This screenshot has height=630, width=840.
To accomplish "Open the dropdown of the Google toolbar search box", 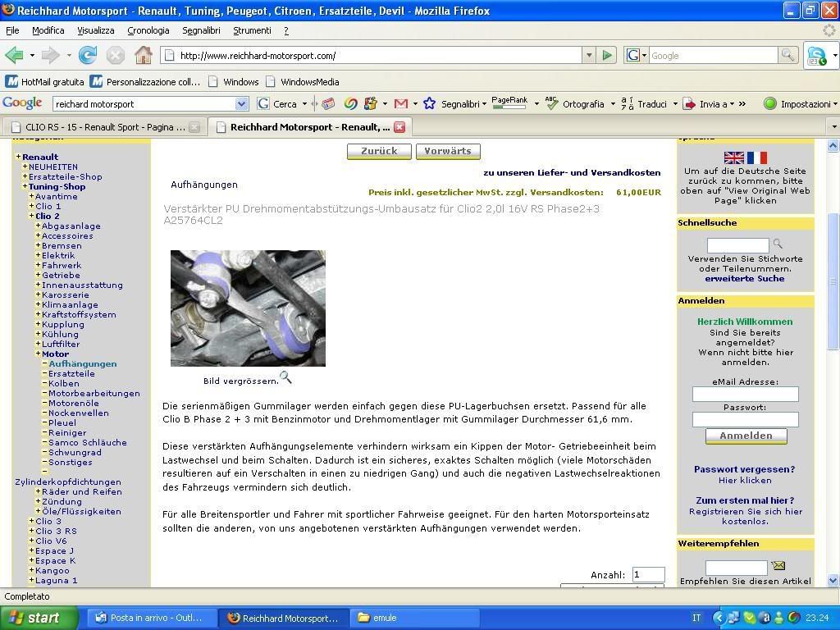I will (242, 104).
